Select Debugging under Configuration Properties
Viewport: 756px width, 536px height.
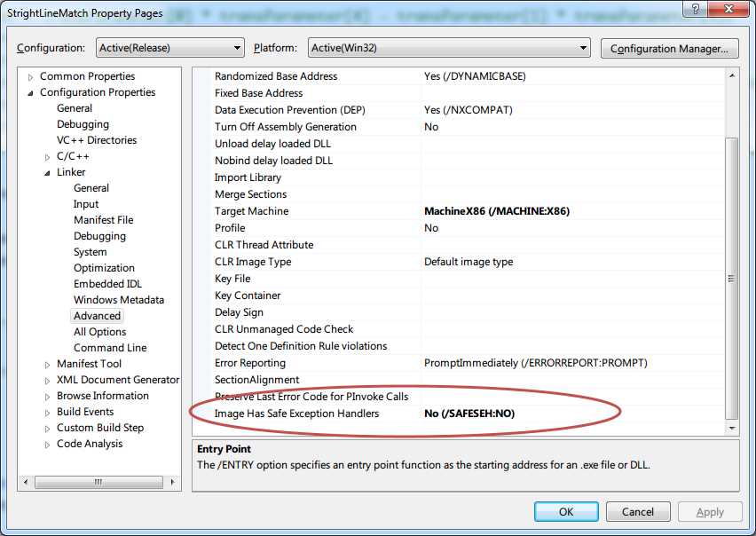83,124
